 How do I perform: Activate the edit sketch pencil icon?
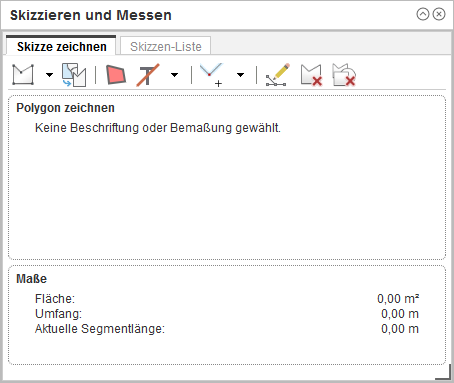point(277,75)
